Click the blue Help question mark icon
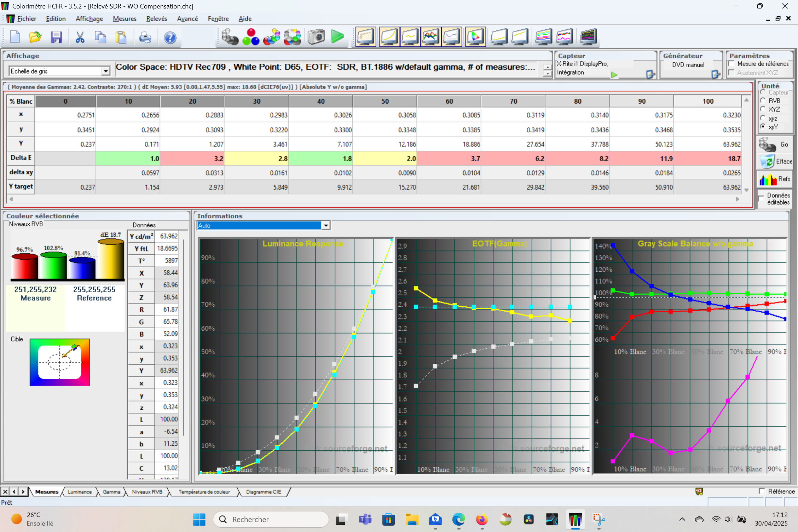 (x=170, y=37)
